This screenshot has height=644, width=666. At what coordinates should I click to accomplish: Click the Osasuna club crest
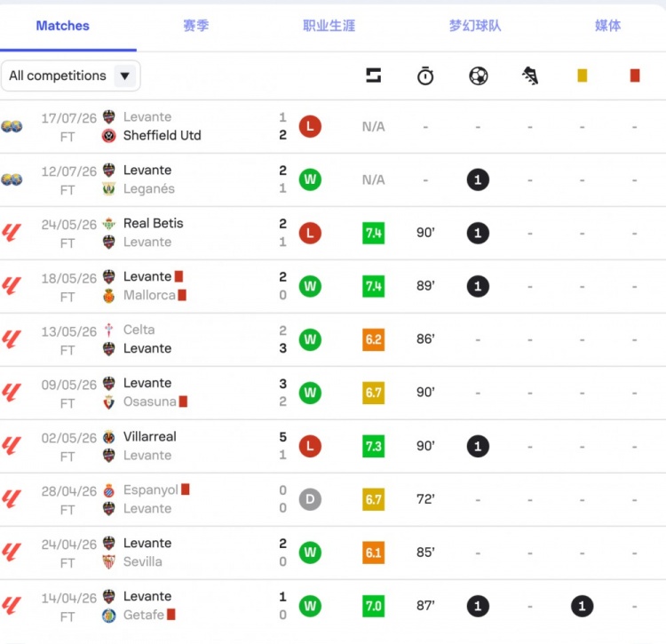pos(108,402)
